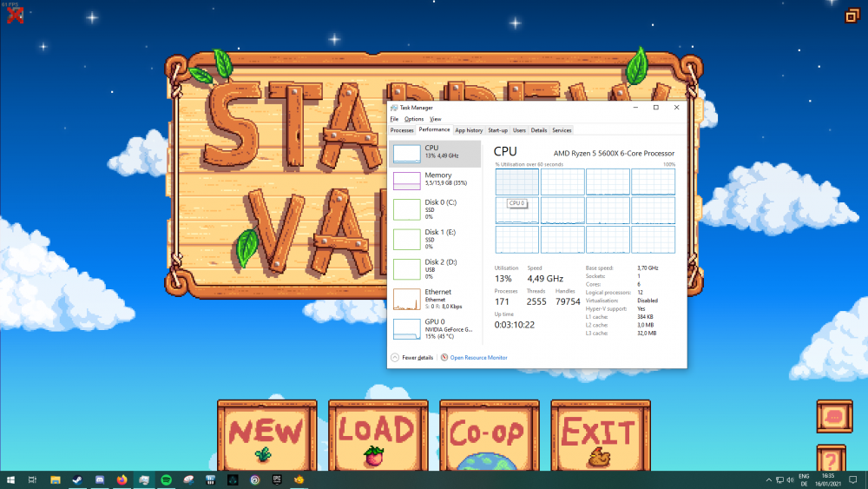This screenshot has height=489, width=868.
Task: Select Disk 2 (D:) USB entry
Action: [435, 269]
